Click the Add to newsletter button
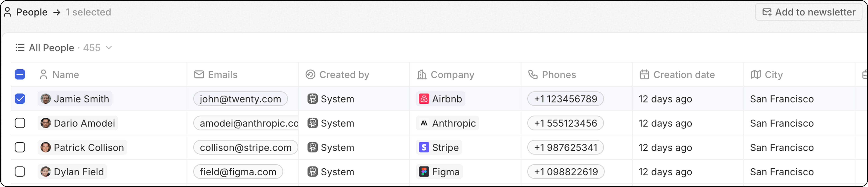The image size is (868, 187). (x=809, y=12)
